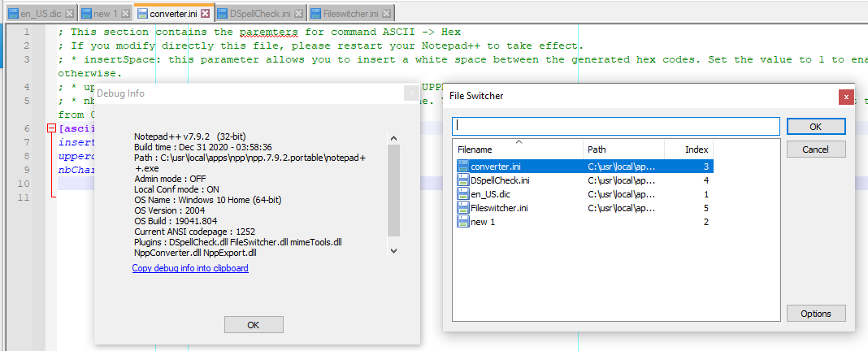Close the en_US.dic tab
This screenshot has width=868, height=351.
(x=69, y=13)
